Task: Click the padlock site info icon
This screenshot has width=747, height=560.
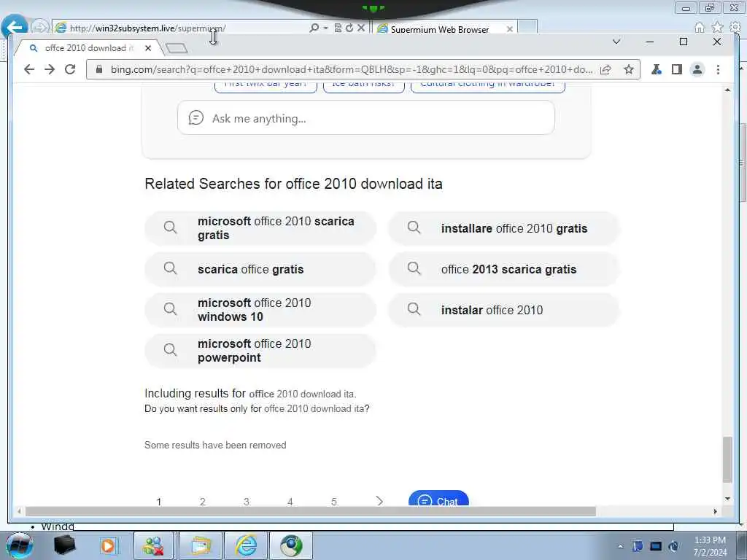Action: pyautogui.click(x=99, y=69)
